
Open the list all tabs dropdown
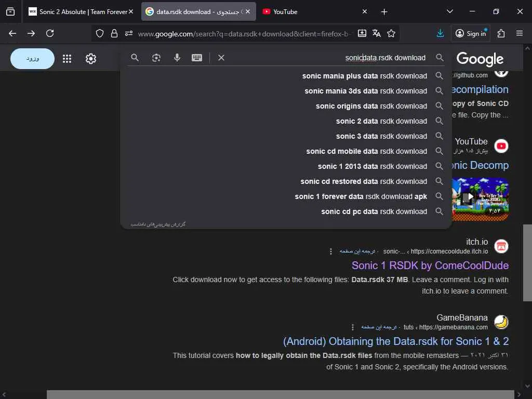[x=449, y=11]
